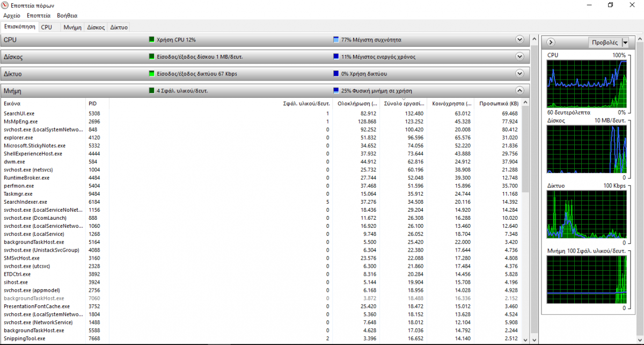Expand the Δίσκος section chevron

[x=519, y=56]
